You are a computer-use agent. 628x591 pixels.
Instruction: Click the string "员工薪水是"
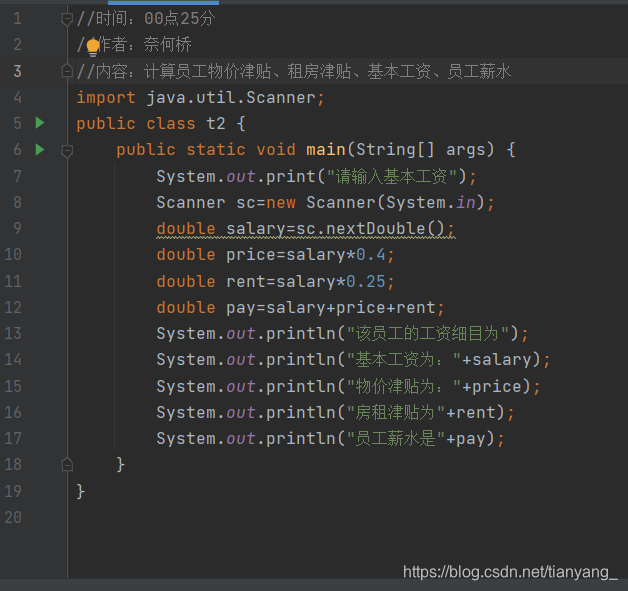click(396, 438)
